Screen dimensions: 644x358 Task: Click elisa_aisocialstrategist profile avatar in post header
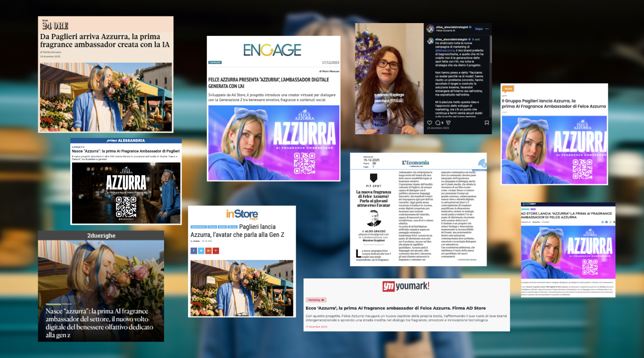click(430, 29)
